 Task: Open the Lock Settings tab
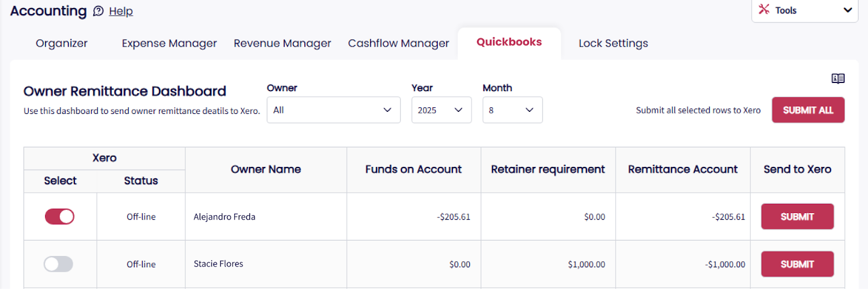(613, 43)
